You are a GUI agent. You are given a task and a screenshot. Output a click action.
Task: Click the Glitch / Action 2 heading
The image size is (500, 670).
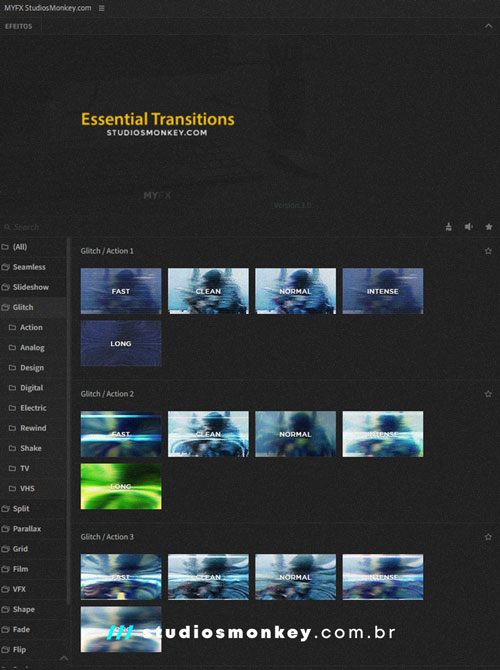pos(107,394)
